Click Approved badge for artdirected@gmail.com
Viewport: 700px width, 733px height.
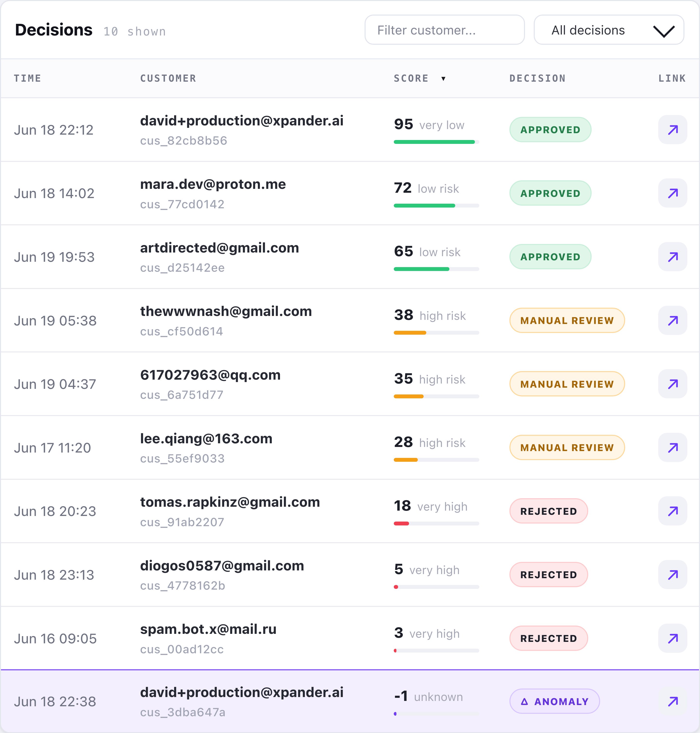click(x=550, y=257)
